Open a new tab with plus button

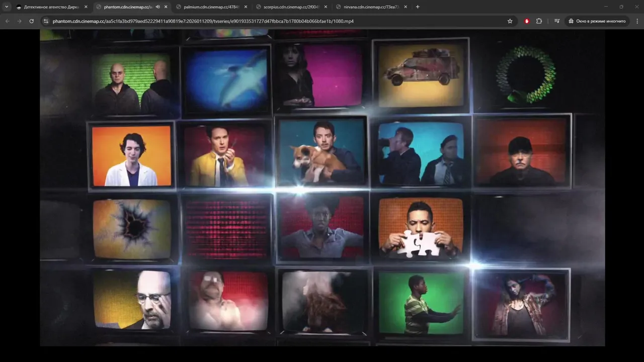[x=418, y=7]
